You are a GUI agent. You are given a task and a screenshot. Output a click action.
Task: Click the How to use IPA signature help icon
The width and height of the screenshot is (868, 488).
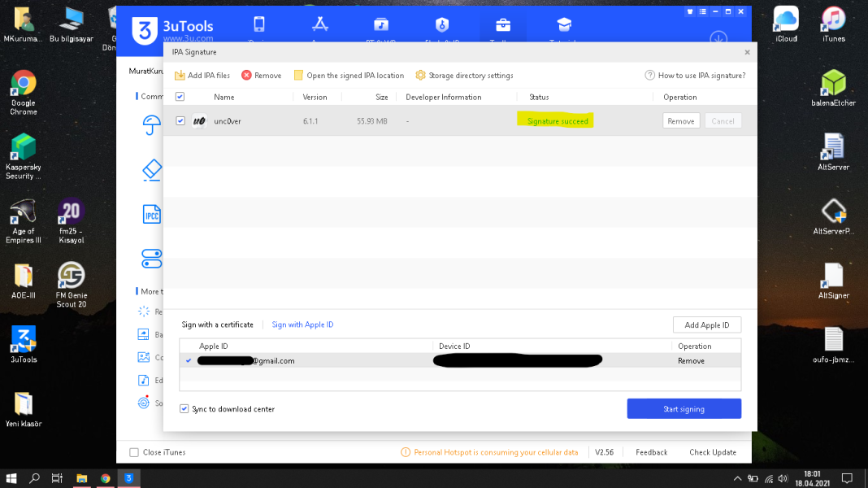649,76
